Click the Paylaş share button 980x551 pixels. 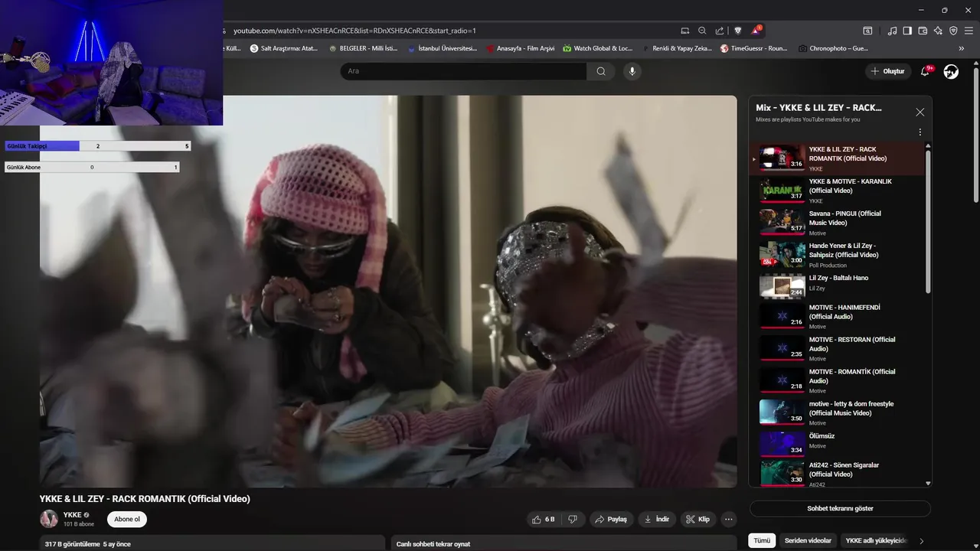pyautogui.click(x=610, y=519)
